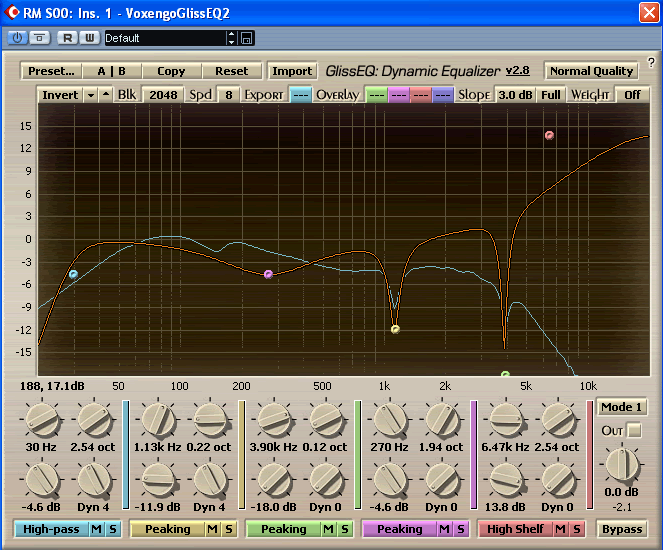Viewport: 663px width, 550px height.
Task: Mute the yellow Peaking band
Action: tap(212, 529)
